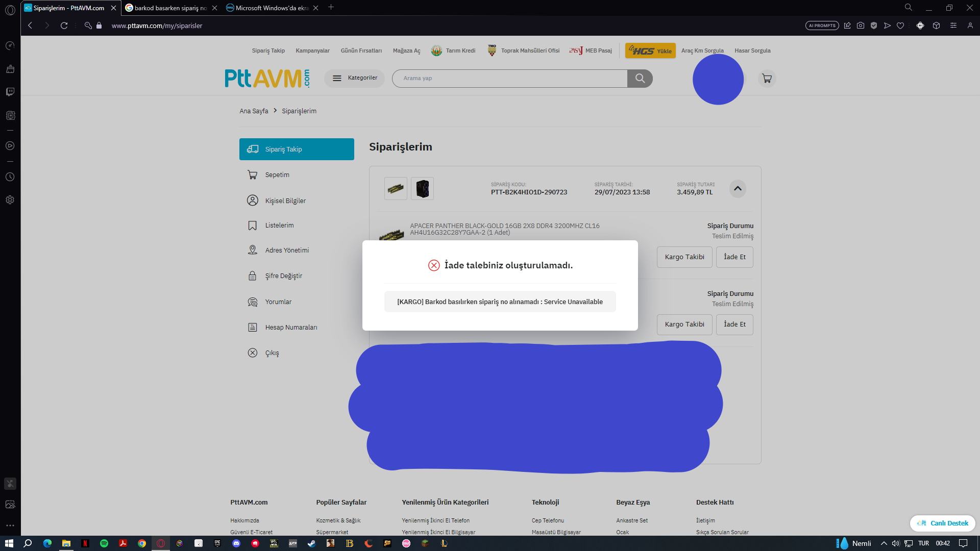This screenshot has height=551, width=980.
Task: Open Opera sidebar settings gear
Action: 10,200
